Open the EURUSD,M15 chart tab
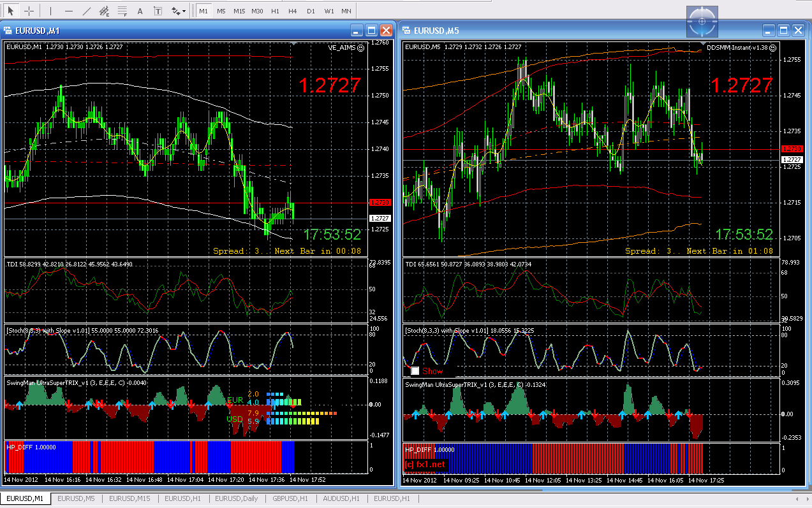The width and height of the screenshot is (812, 508). coord(129,498)
